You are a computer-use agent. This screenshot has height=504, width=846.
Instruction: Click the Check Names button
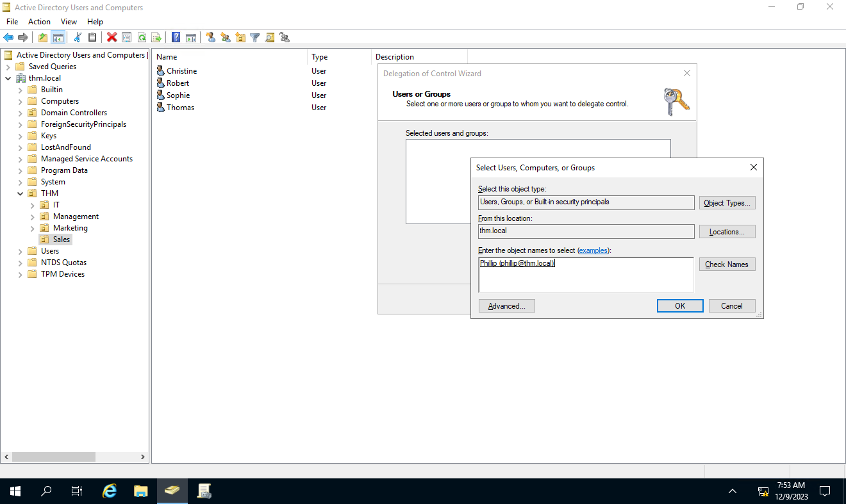tap(727, 264)
